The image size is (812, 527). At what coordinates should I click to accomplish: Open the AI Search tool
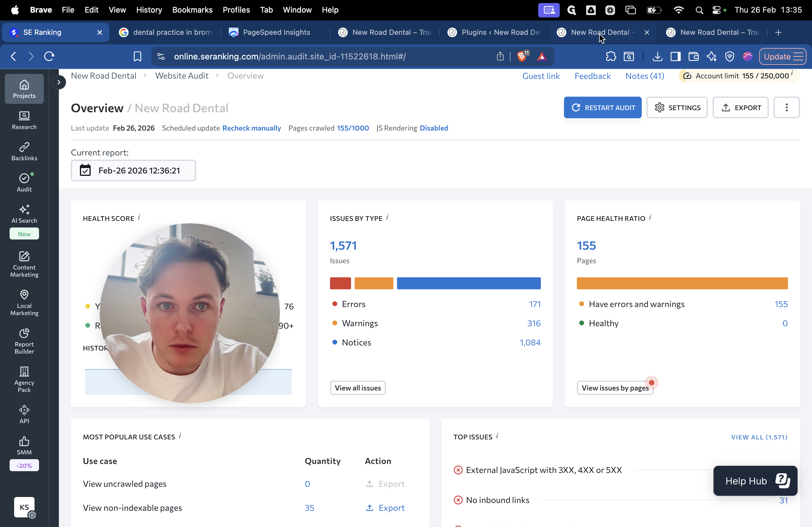24,214
